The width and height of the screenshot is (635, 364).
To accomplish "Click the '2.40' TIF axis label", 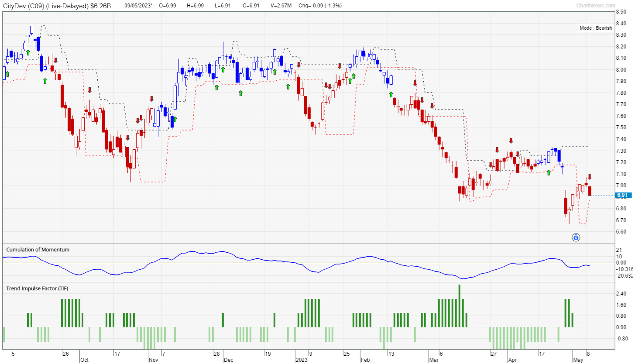I will [621, 294].
